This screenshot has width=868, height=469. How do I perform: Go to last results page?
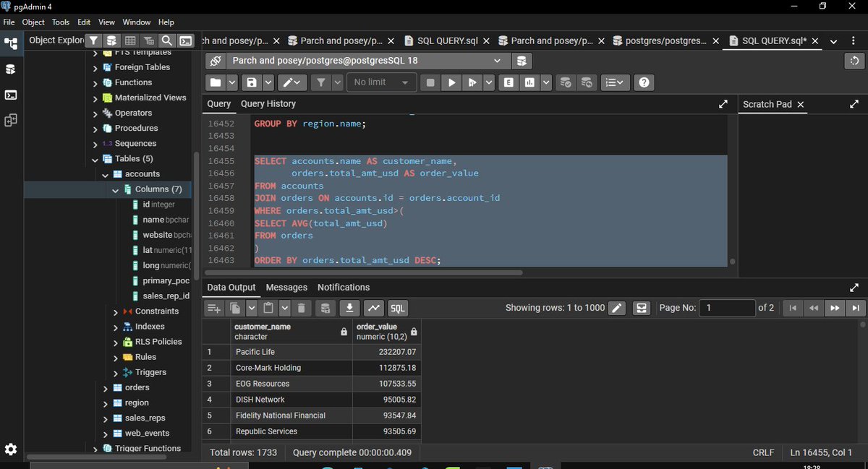856,308
